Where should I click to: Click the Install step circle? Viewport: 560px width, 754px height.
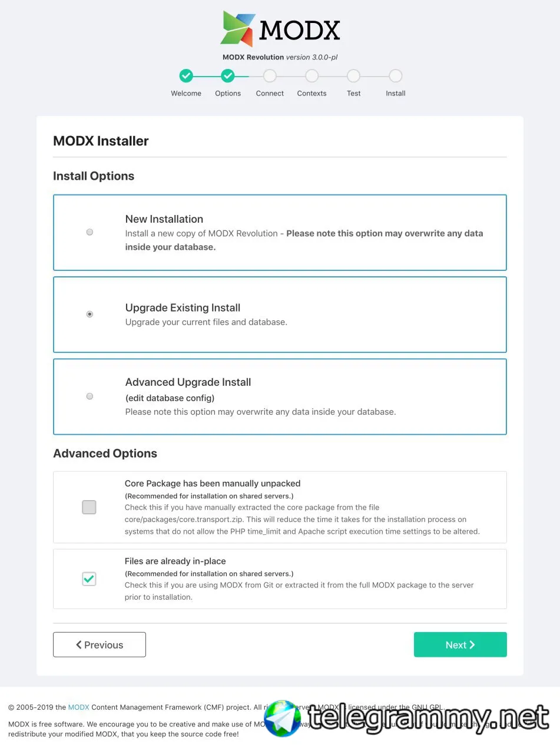tap(396, 76)
